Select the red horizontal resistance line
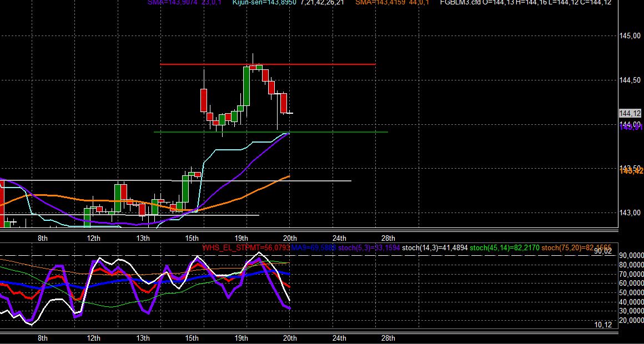644x344 pixels. 268,64
